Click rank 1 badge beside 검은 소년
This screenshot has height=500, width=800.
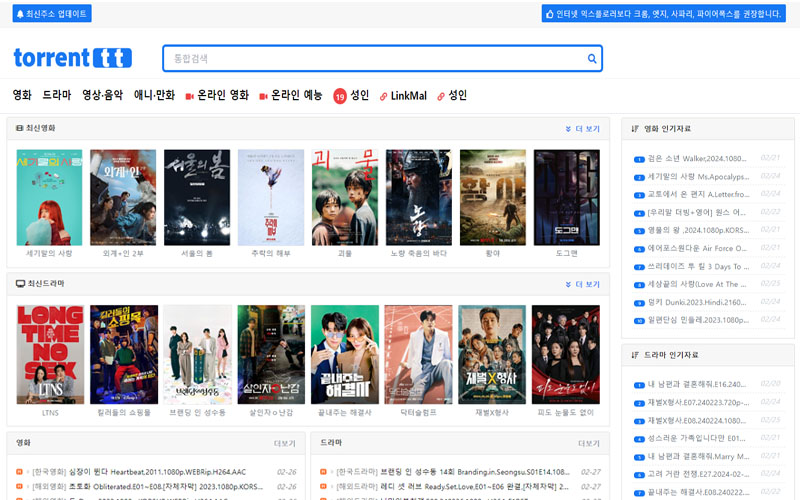click(639, 159)
